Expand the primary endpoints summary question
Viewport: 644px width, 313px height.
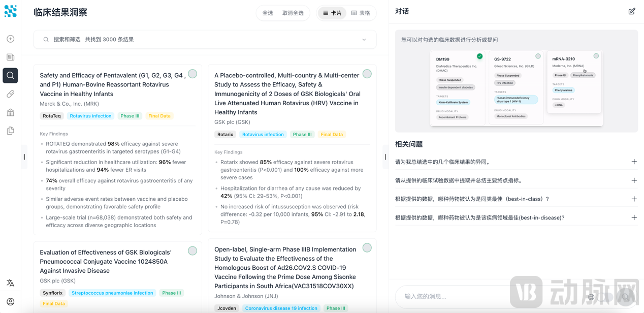634,180
